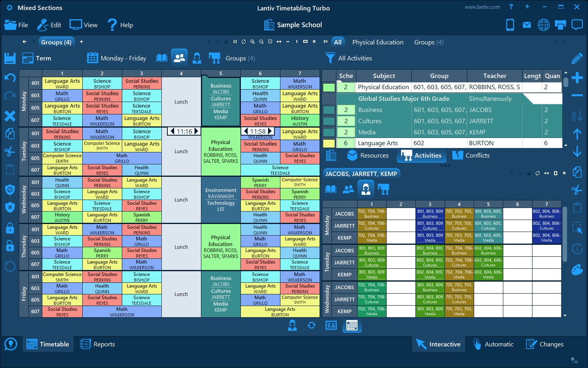The height and width of the screenshot is (368, 588).
Task: Open the All Activities filter
Action: coord(348,58)
